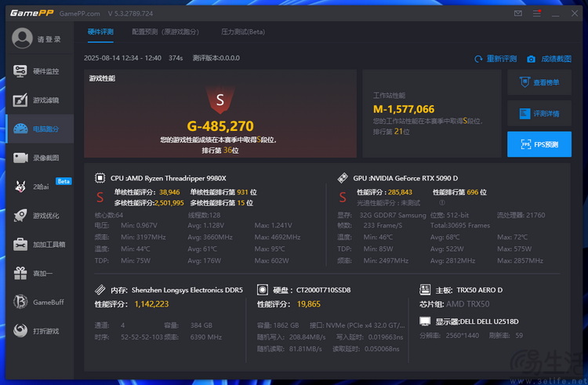The height and width of the screenshot is (385, 588).
Task: Click 测评版本:0.0.0.0 text
Action: tap(216, 58)
